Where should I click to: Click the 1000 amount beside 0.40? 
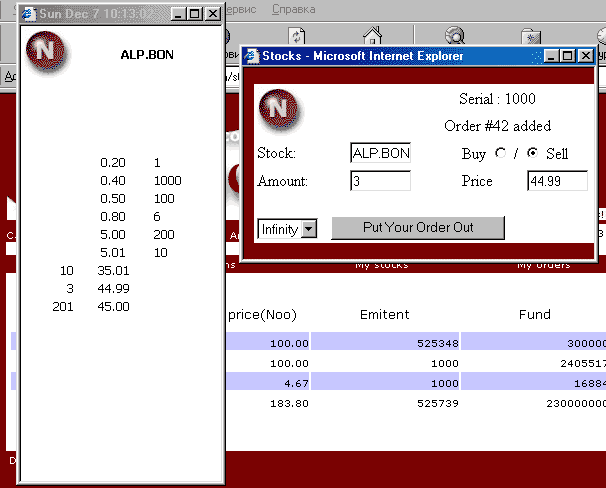(x=167, y=180)
